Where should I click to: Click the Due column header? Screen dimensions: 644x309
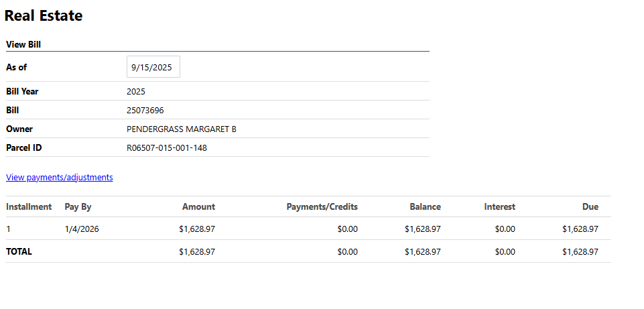coord(590,206)
